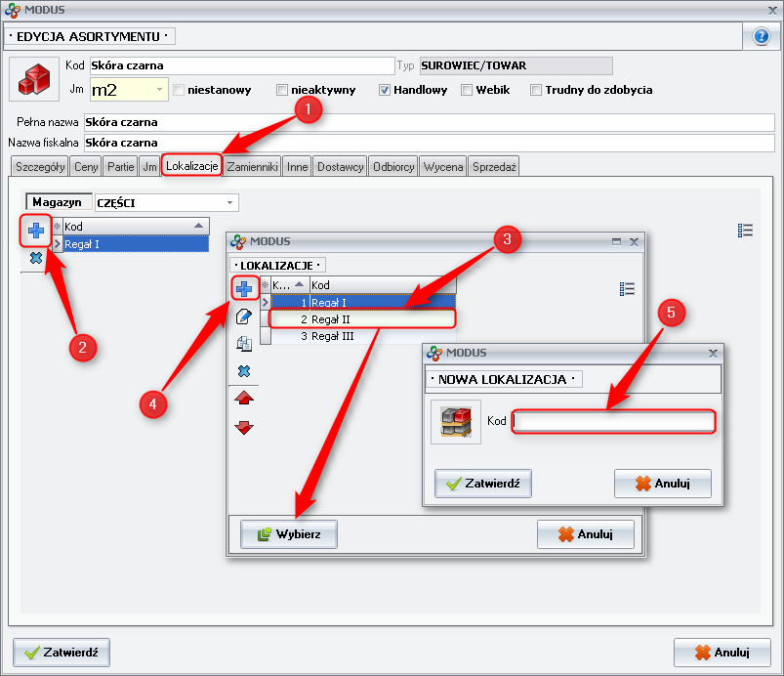784x676 pixels.
Task: Switch to the Dostawcy tab
Action: coord(341,167)
